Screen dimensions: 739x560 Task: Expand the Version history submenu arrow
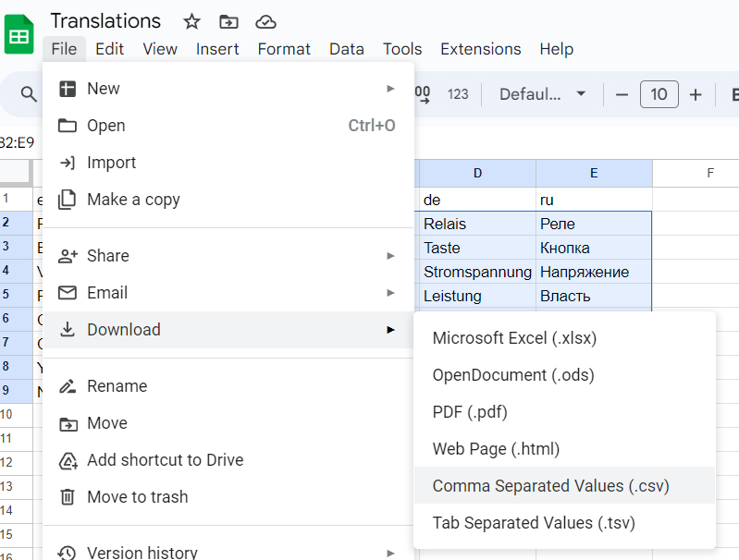390,553
